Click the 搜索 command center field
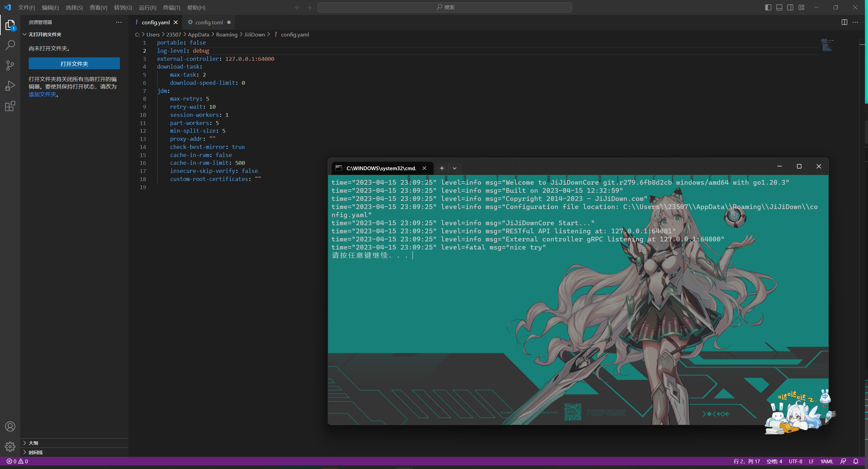The height and width of the screenshot is (469, 868). [x=445, y=7]
